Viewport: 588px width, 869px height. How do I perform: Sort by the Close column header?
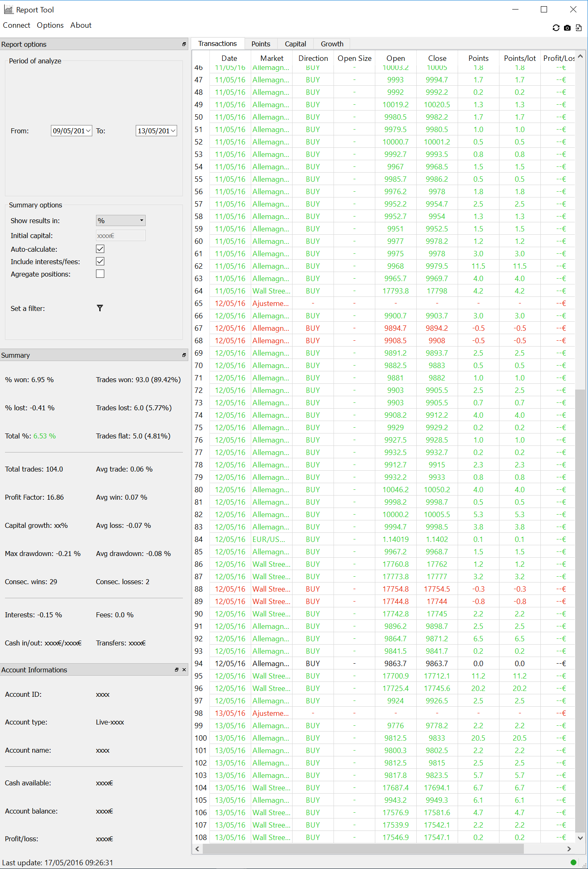pyautogui.click(x=437, y=58)
